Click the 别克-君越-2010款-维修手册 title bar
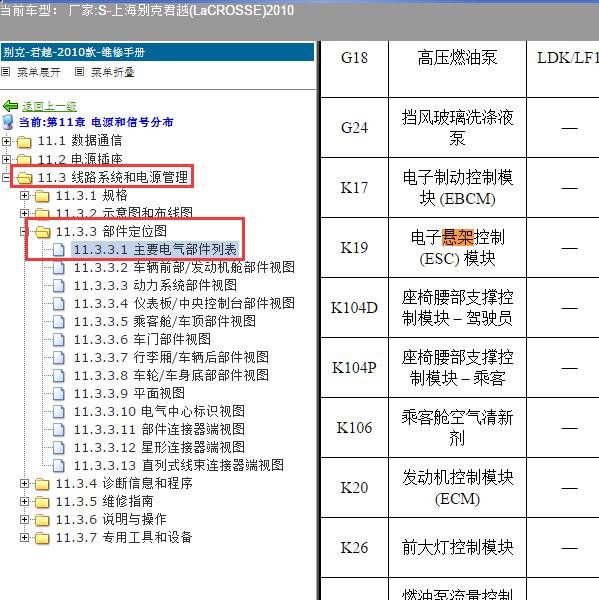Viewport: 599px width, 600px height. 157,52
